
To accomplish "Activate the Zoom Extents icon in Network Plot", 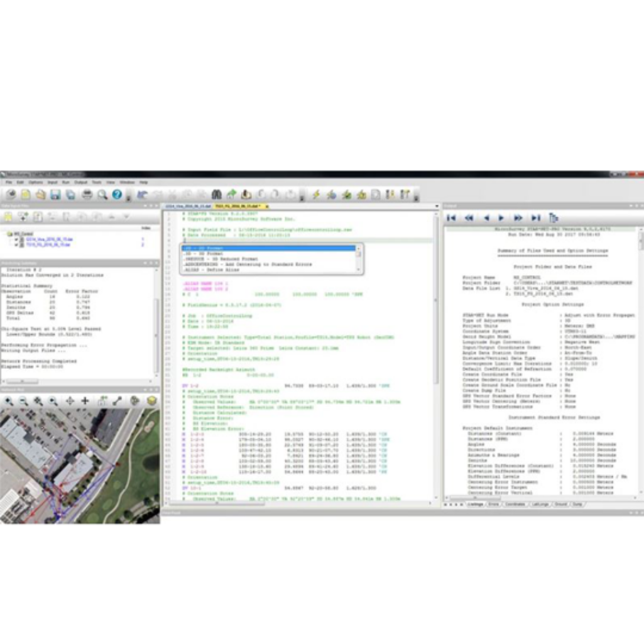I will pyautogui.click(x=38, y=401).
